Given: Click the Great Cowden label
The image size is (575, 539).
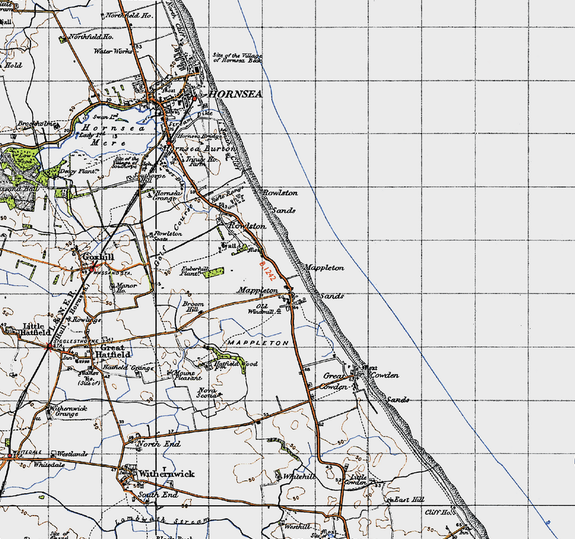Looking at the screenshot, I should click(335, 381).
